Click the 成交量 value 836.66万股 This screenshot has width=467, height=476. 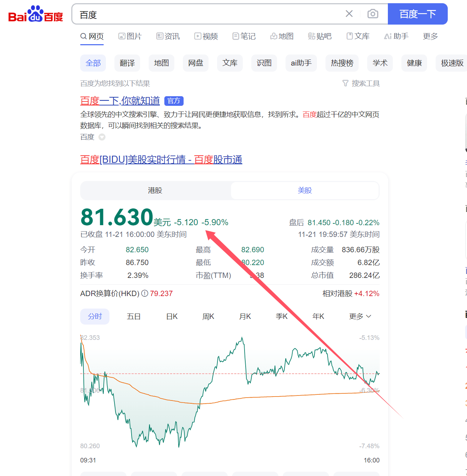pos(361,250)
